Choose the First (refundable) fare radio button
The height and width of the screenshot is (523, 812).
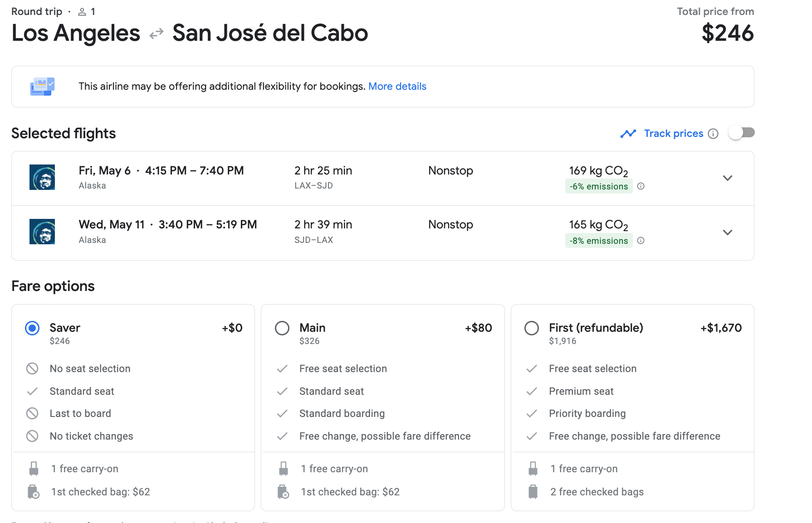click(532, 328)
